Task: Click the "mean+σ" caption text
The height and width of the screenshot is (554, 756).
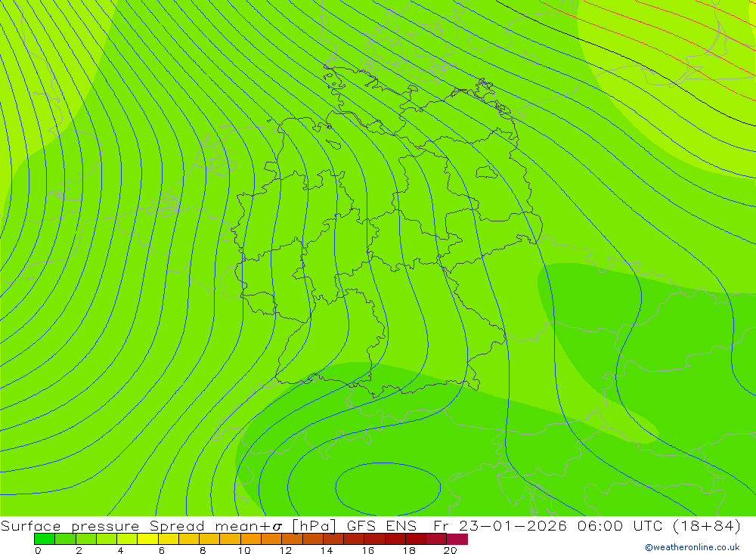Action: point(249,525)
